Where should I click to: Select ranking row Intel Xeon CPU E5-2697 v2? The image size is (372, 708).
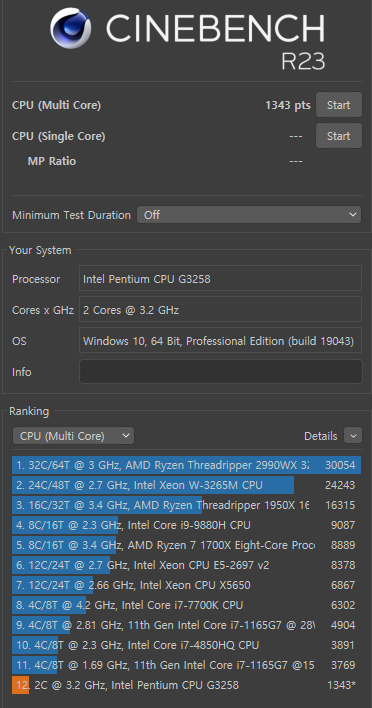click(186, 565)
